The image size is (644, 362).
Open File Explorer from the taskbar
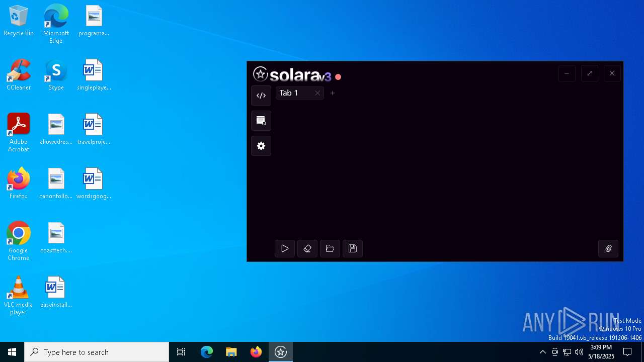coord(231,352)
